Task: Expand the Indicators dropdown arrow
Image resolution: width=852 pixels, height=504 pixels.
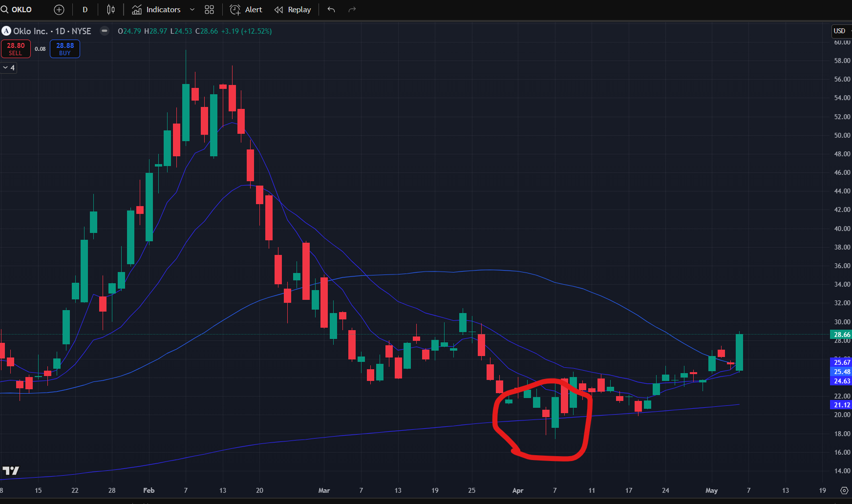Action: tap(192, 9)
